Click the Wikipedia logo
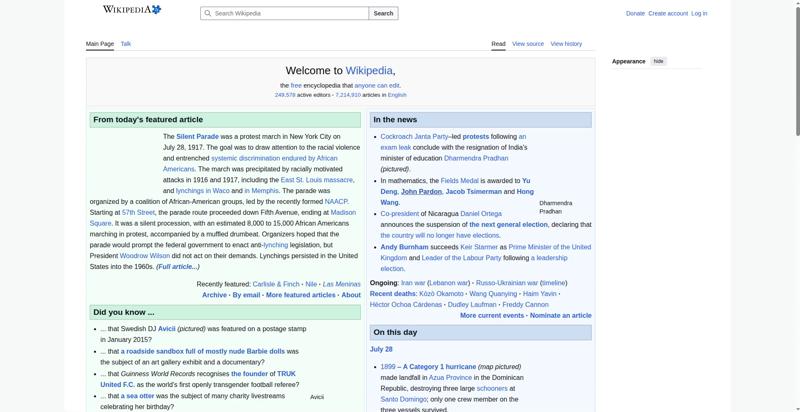The image size is (800, 412). click(x=132, y=9)
